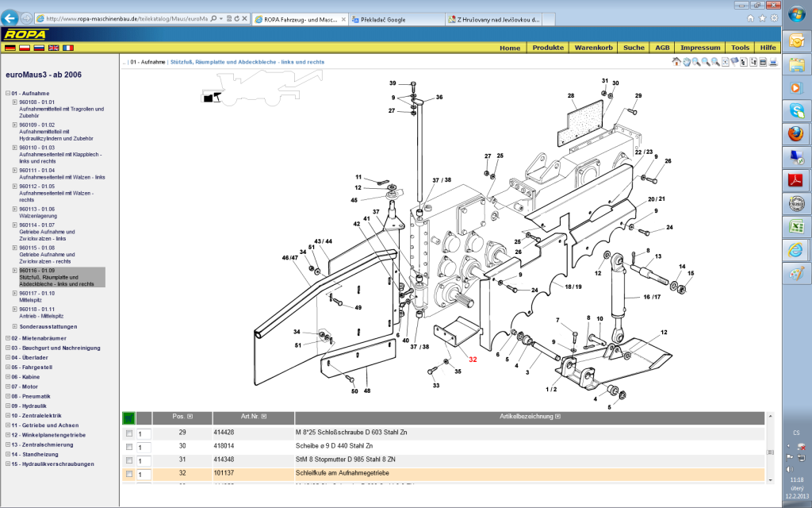Open the Tools menu item
812x508 pixels.
740,48
